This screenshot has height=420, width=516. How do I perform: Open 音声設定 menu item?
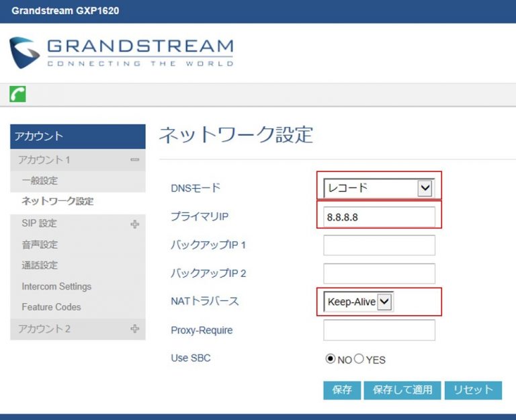pyautogui.click(x=40, y=245)
